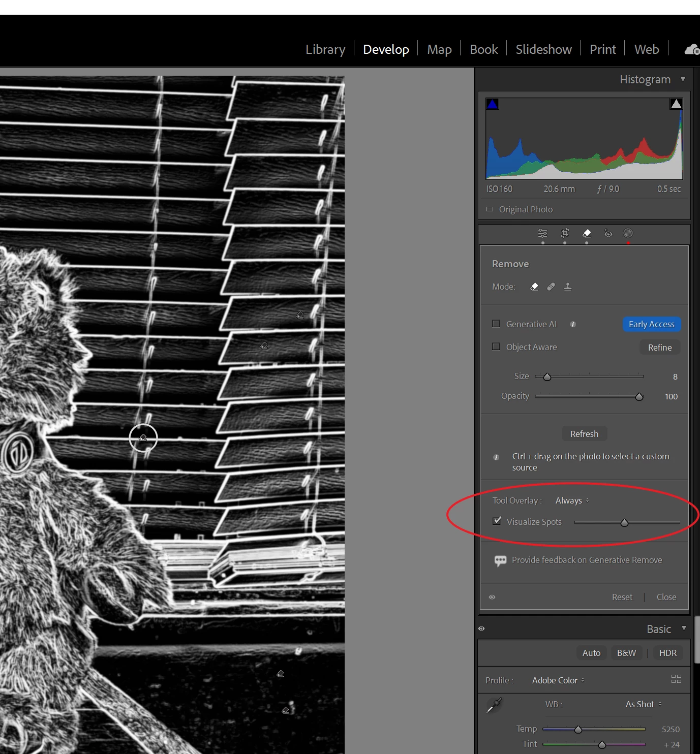Click the Generative AI info icon
The height and width of the screenshot is (754, 700).
573,324
